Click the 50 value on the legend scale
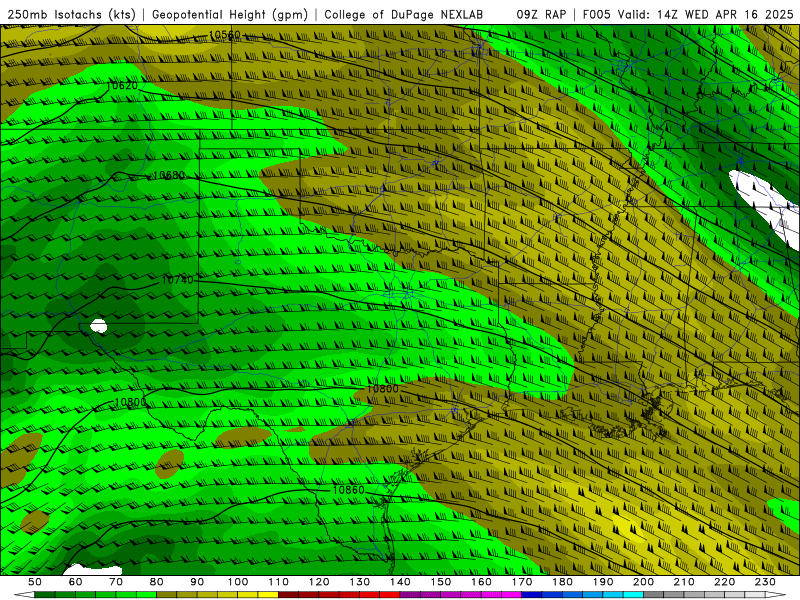Screen dimensions: 800x600 pos(35,582)
